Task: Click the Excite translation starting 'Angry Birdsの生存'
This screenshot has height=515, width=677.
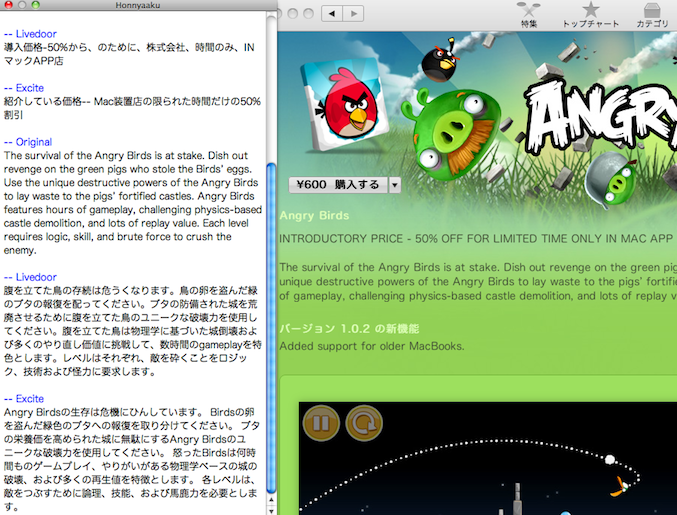Action: pos(131,459)
